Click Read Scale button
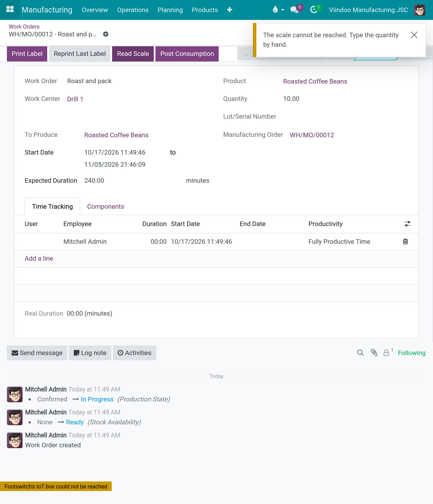The image size is (433, 504). (x=133, y=54)
